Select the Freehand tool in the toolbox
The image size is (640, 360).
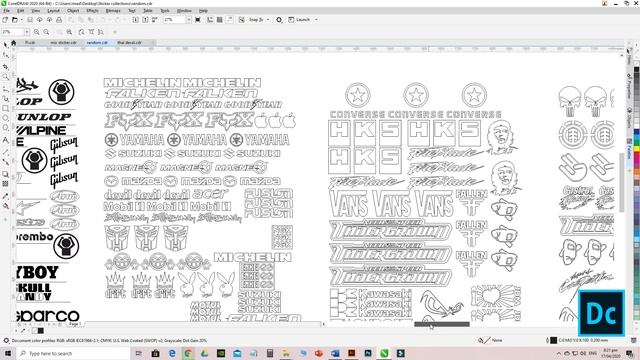pos(6,88)
